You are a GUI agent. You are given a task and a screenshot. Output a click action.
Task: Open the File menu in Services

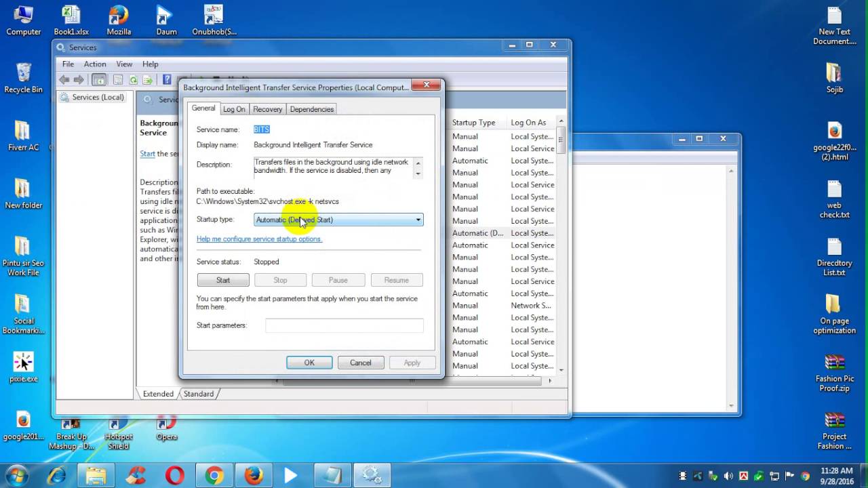click(68, 64)
